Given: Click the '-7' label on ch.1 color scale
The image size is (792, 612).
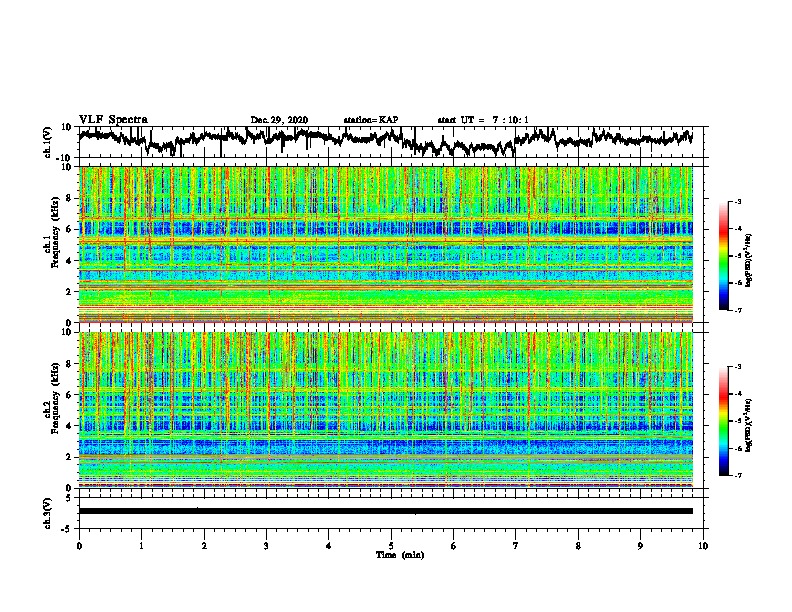Looking at the screenshot, I should [x=738, y=310].
